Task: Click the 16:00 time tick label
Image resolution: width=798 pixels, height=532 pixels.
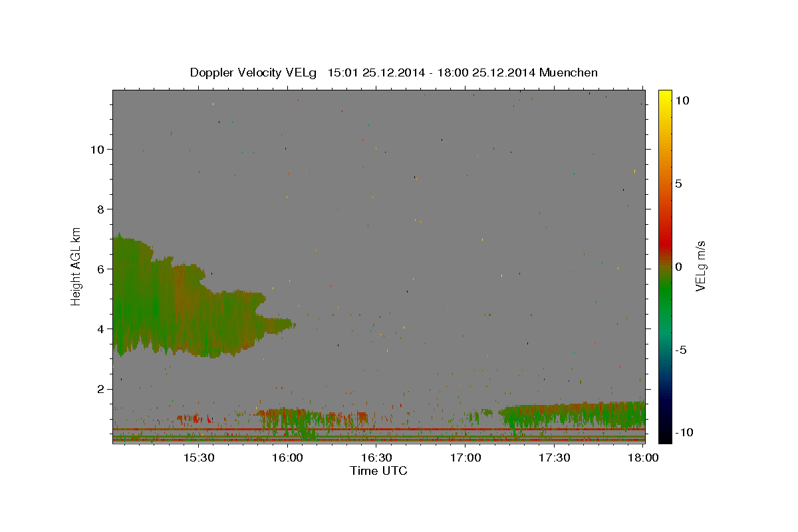Action: click(288, 458)
